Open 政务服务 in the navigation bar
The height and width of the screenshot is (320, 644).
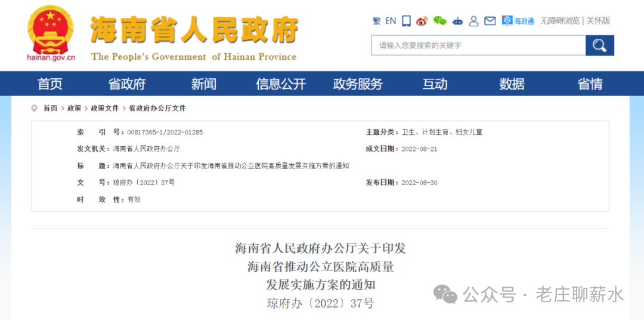coord(358,84)
